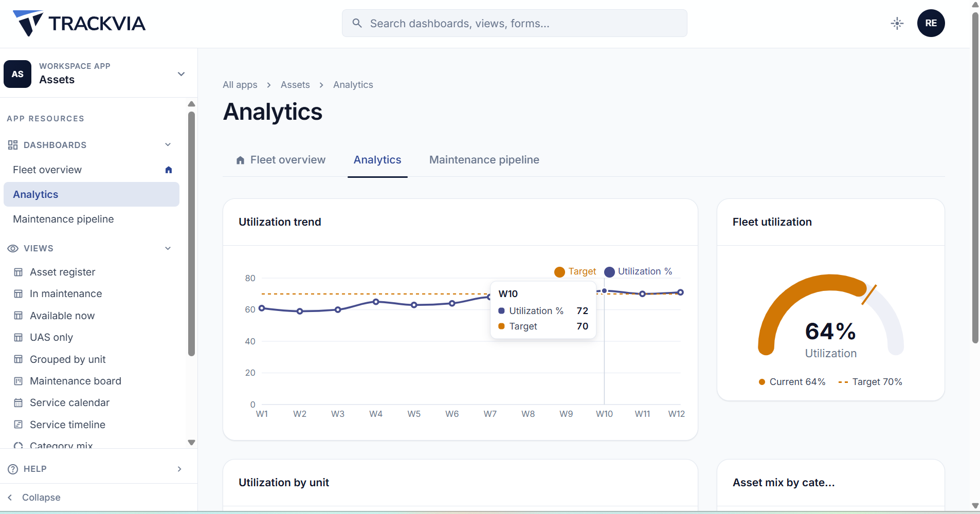Image resolution: width=980 pixels, height=514 pixels.
Task: Open the RE user avatar menu
Action: pyautogui.click(x=931, y=23)
